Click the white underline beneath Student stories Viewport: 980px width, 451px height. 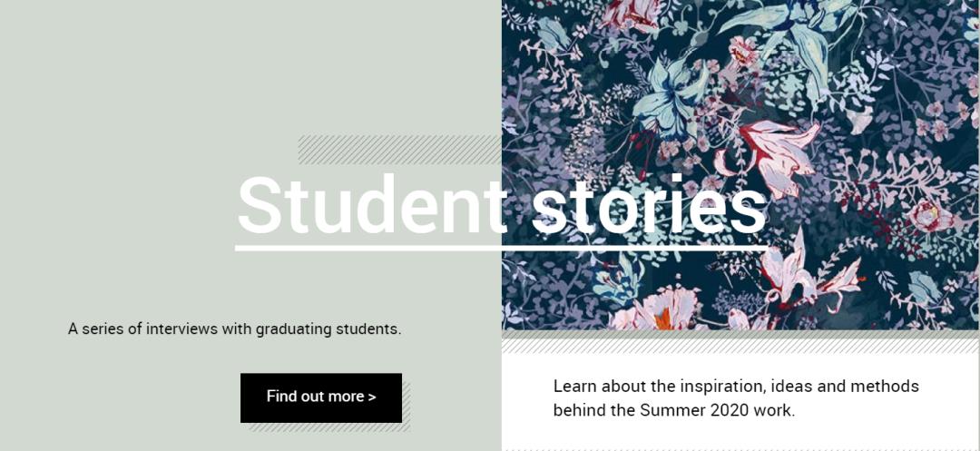tap(501, 247)
